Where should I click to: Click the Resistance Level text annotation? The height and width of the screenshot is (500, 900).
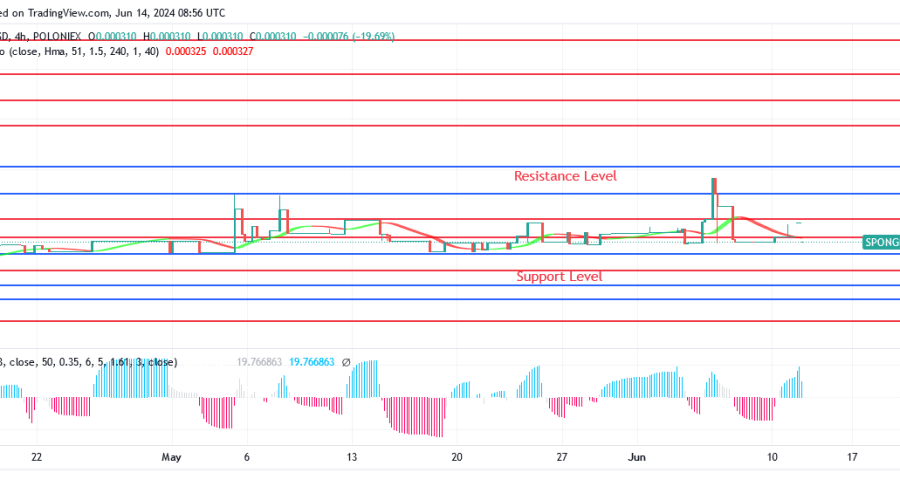565,176
